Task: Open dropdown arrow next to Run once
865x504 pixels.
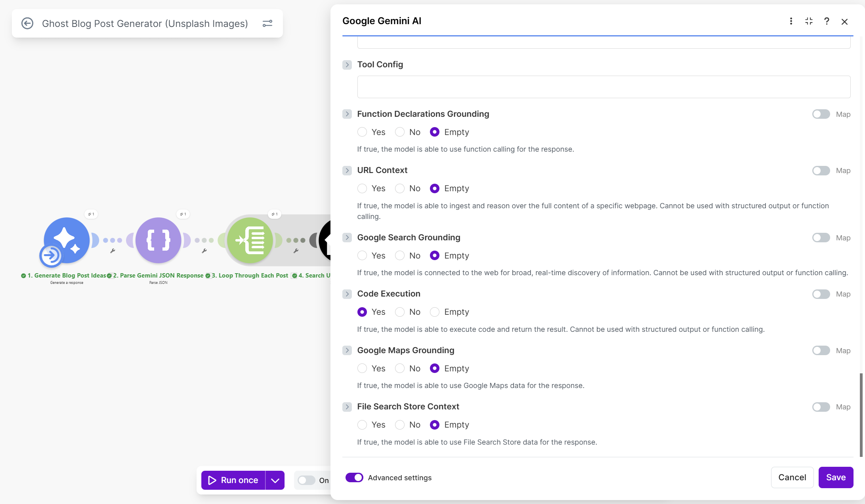Action: point(275,480)
